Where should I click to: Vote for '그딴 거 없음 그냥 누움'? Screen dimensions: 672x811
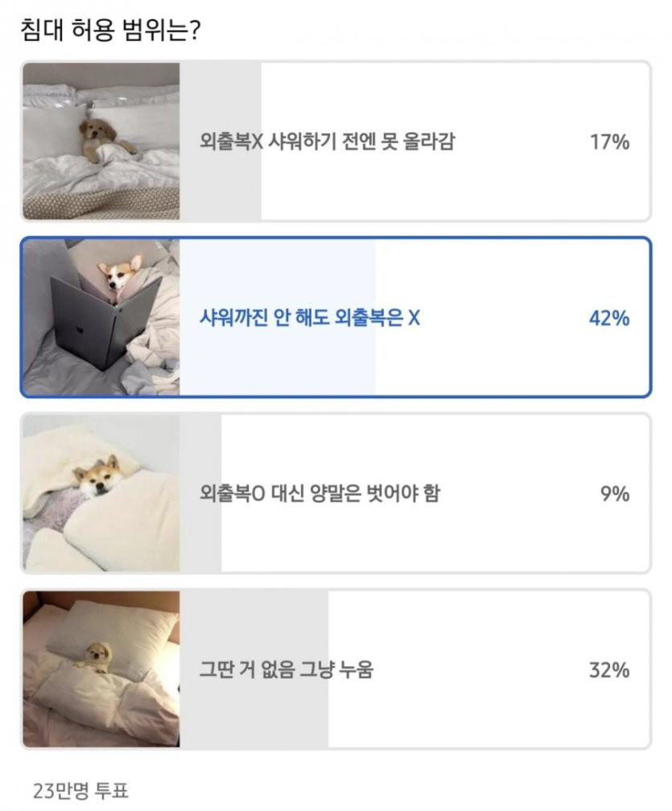point(287,669)
